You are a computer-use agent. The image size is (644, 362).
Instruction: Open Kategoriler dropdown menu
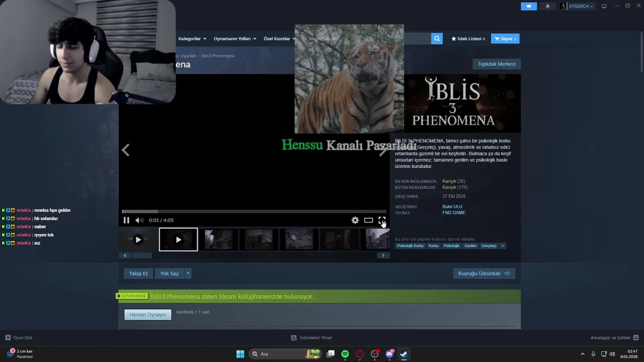[x=192, y=39]
